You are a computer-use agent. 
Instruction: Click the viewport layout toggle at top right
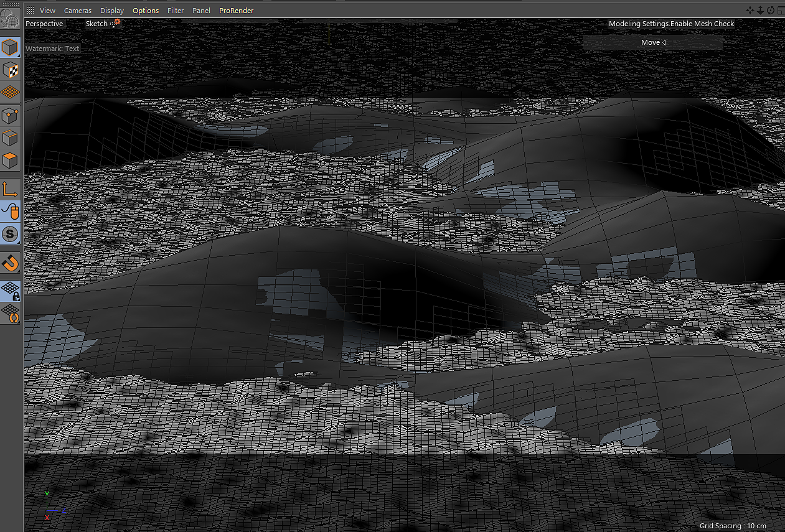[780, 11]
